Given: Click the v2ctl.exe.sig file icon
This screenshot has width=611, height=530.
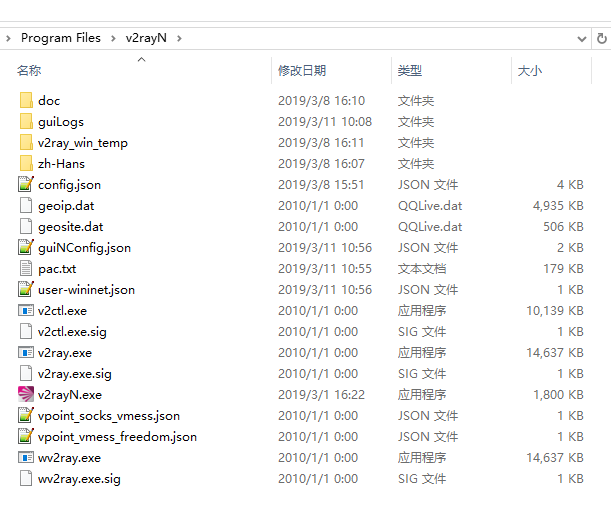Looking at the screenshot, I should click(26, 332).
